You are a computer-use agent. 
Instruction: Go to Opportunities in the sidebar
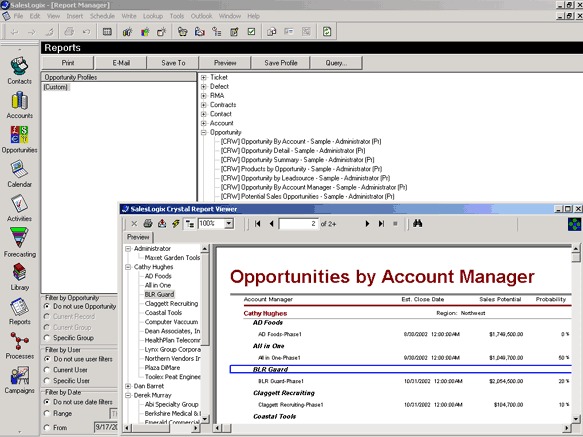(19, 139)
